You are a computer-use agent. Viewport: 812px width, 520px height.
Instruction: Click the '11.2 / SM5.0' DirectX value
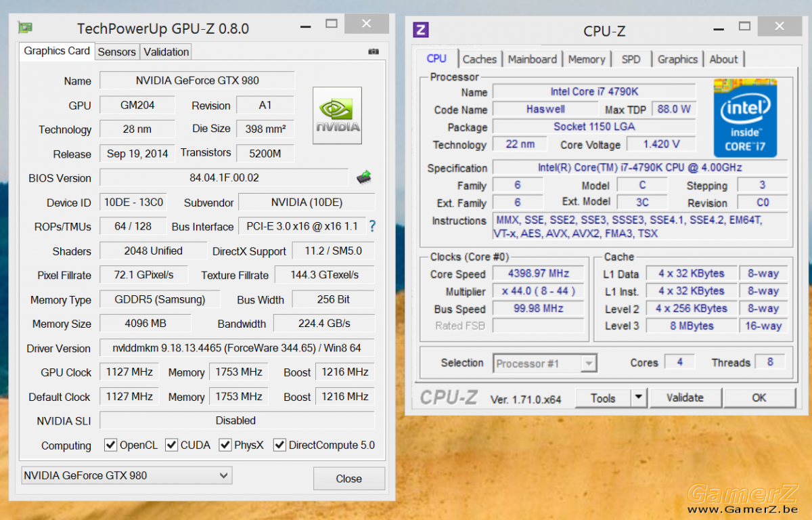click(334, 251)
